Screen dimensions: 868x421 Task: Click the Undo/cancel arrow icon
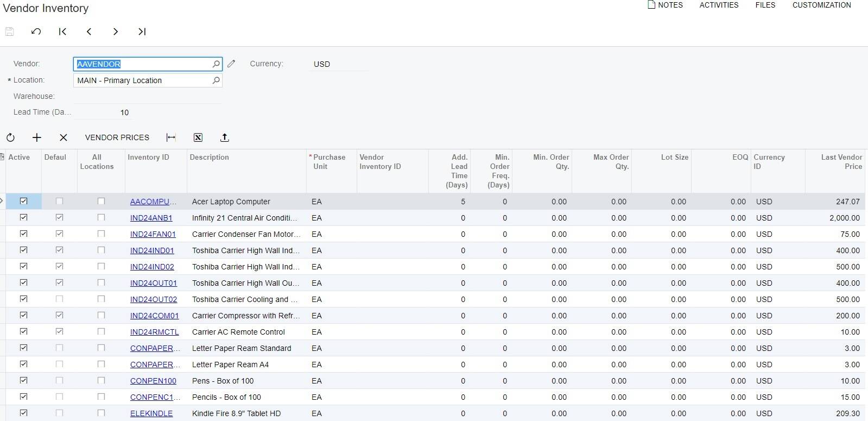pyautogui.click(x=36, y=32)
